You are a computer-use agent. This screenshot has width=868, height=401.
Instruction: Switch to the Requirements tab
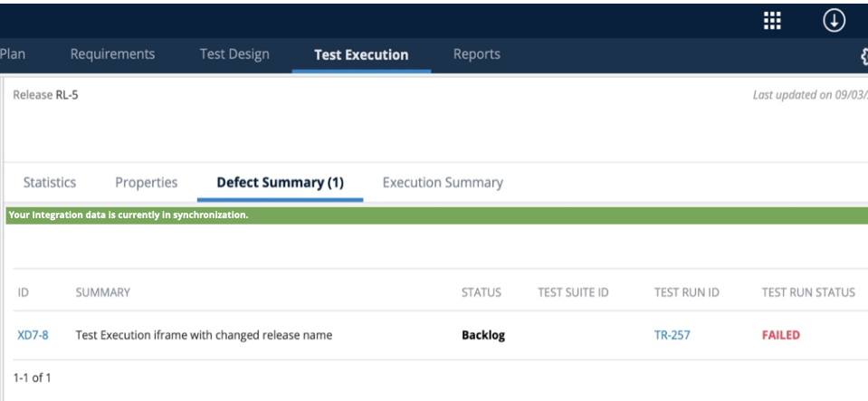112,54
